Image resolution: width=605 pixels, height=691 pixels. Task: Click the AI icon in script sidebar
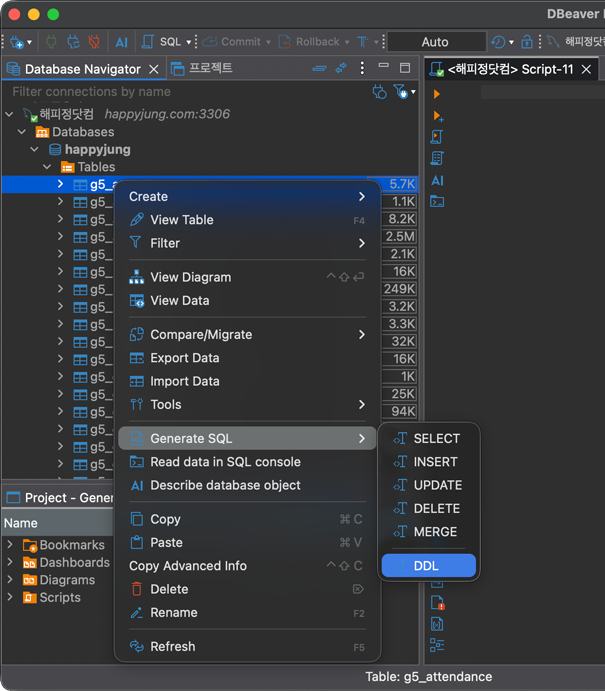pyautogui.click(x=437, y=181)
